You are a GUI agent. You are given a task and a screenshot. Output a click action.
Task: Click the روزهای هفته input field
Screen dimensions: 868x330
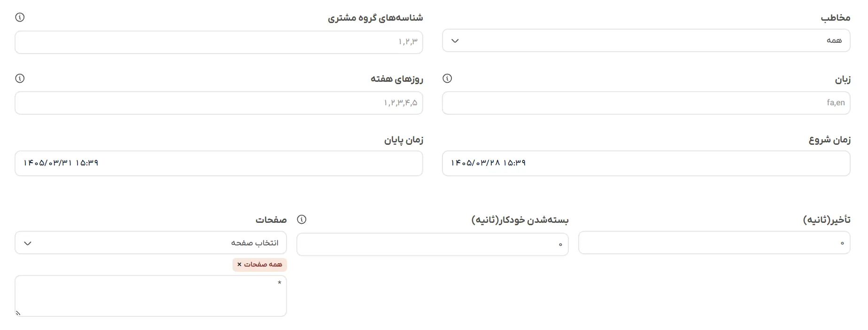219,103
